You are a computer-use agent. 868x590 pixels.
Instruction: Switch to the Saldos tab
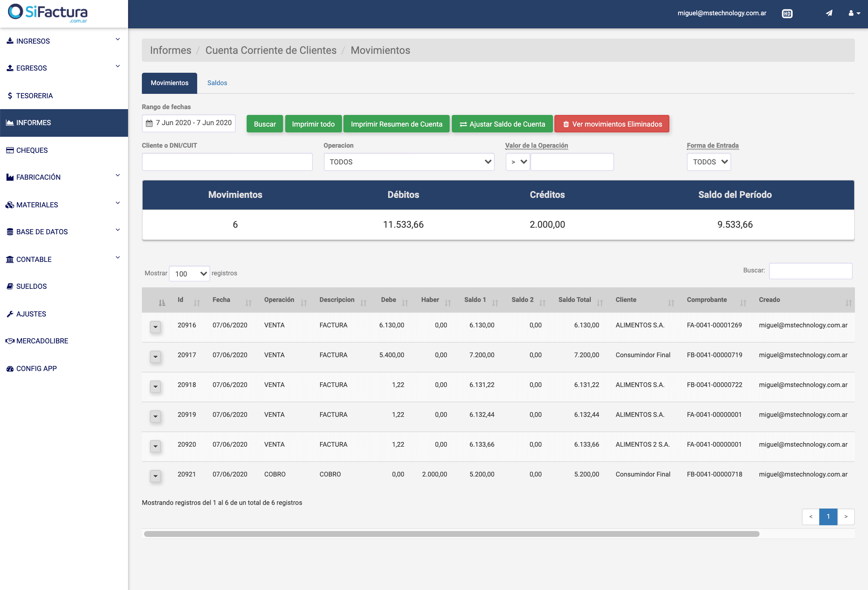click(217, 83)
